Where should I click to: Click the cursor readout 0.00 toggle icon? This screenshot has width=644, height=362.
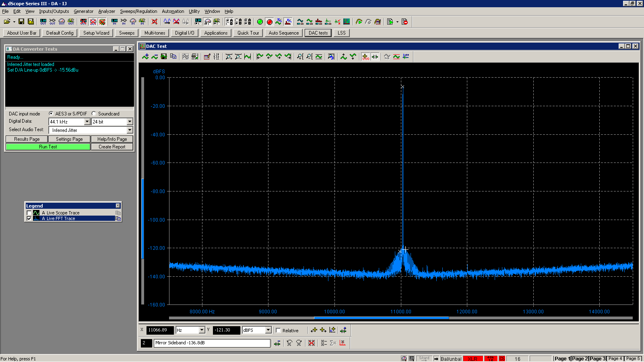click(365, 57)
